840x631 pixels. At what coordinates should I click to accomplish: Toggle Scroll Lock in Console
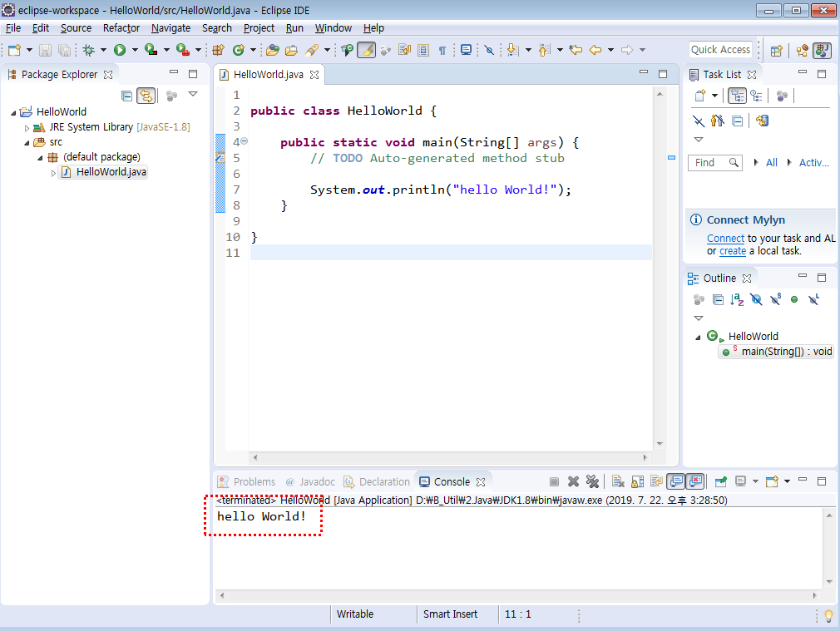point(637,481)
